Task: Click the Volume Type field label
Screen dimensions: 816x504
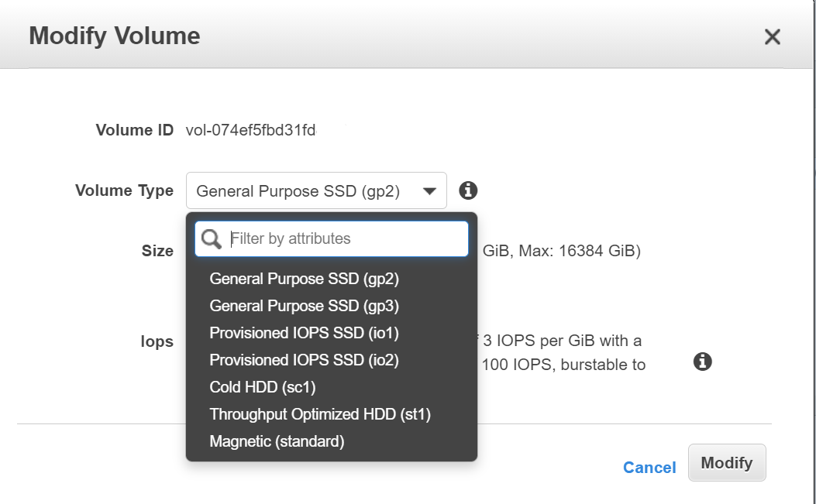Action: [x=124, y=190]
